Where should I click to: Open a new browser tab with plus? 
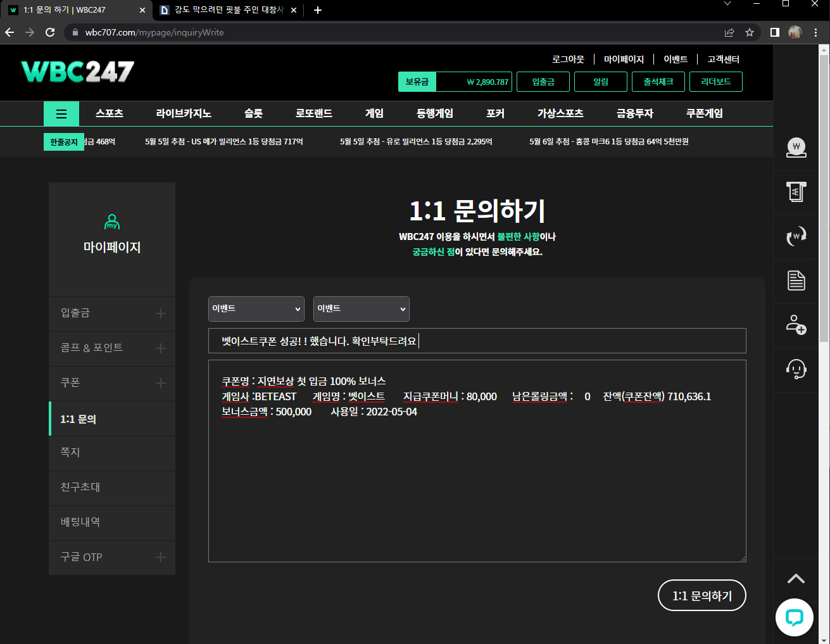click(318, 10)
